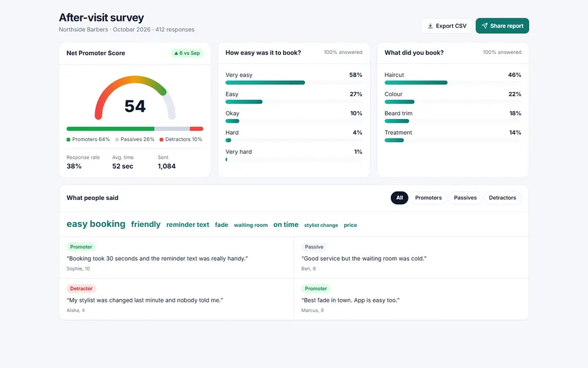Image resolution: width=588 pixels, height=368 pixels.
Task: Click the 'Promoters 64%' legend label
Action: pyautogui.click(x=91, y=139)
